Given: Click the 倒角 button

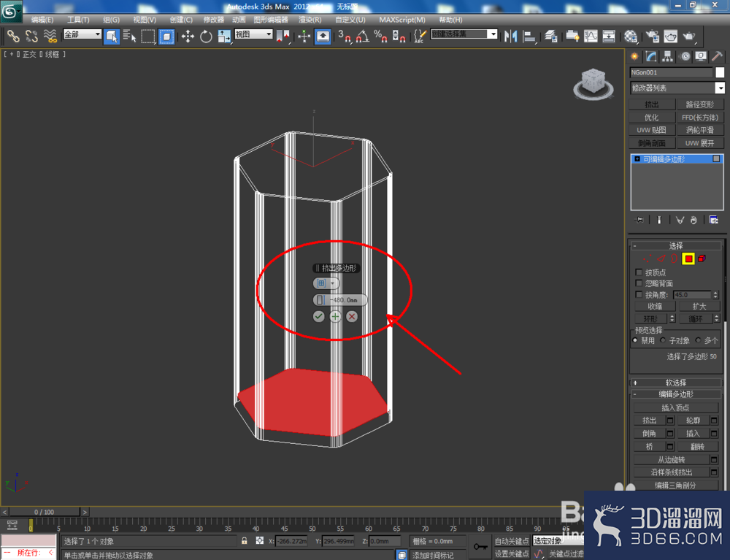Looking at the screenshot, I should pos(649,434).
